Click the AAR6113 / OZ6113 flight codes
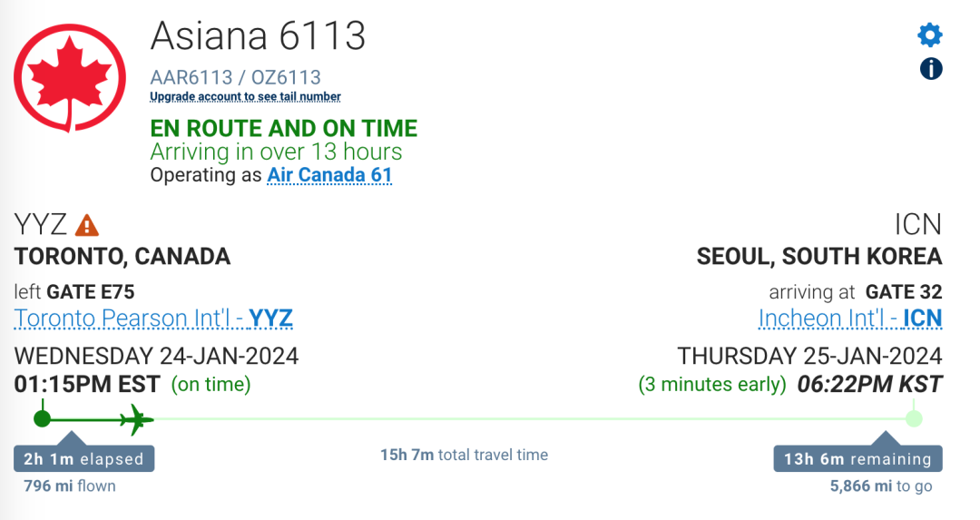 [236, 77]
